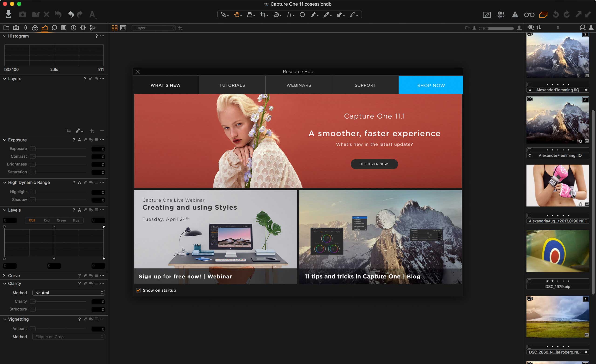The width and height of the screenshot is (596, 364).
Task: Click the Draw Mask brush tool
Action: pyautogui.click(x=313, y=15)
